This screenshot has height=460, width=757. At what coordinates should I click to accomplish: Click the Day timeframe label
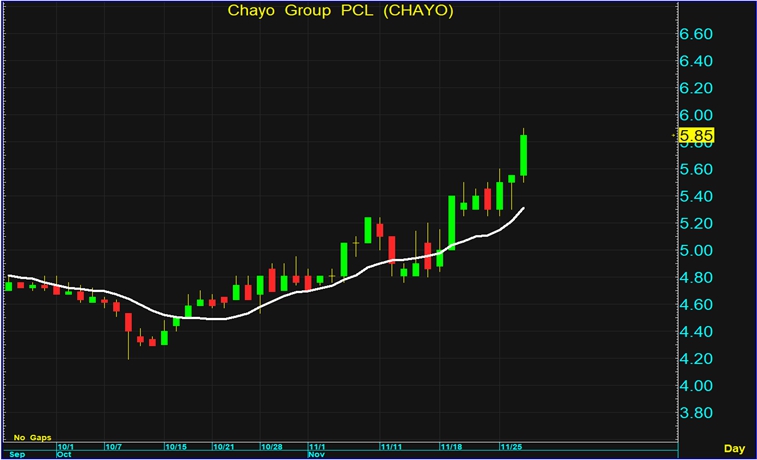point(734,449)
